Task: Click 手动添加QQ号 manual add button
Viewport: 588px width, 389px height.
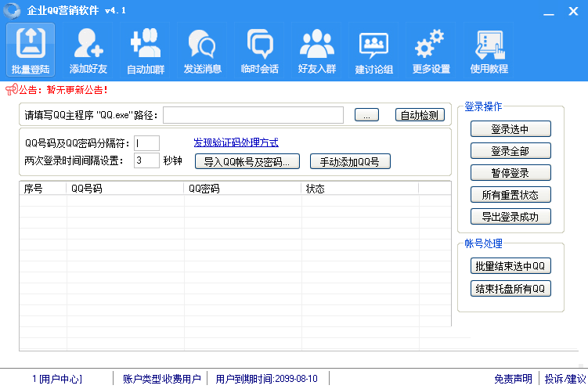Action: click(350, 161)
